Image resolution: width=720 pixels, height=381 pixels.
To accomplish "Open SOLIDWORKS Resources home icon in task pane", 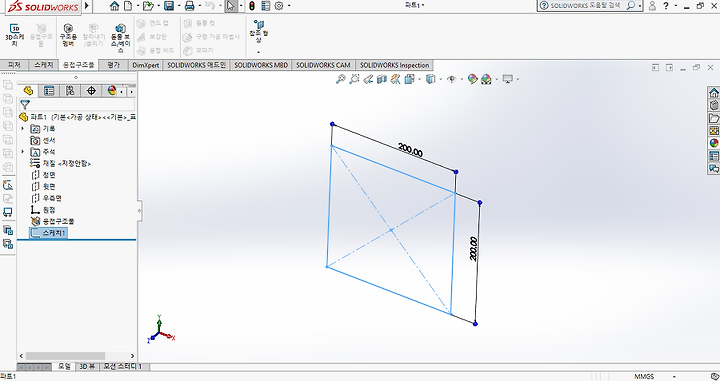I will 714,93.
